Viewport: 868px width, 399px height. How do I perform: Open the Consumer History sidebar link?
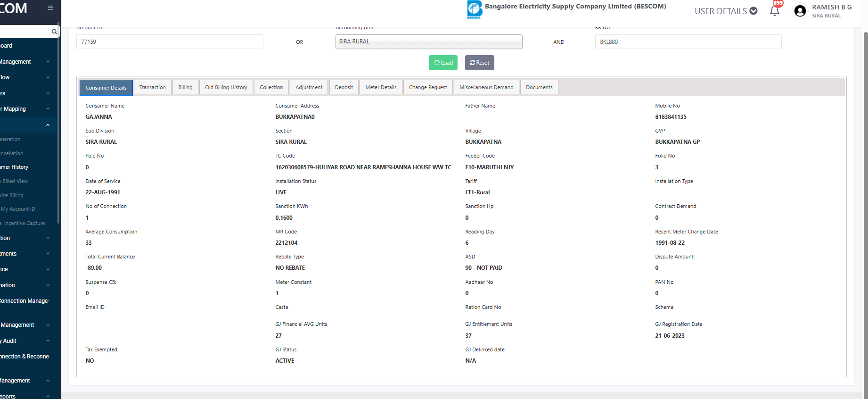[15, 167]
